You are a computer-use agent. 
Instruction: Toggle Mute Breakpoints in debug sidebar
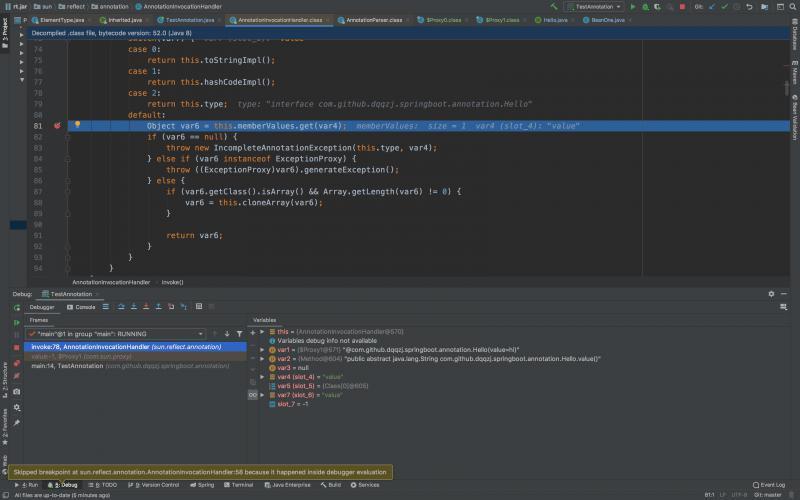click(16, 376)
